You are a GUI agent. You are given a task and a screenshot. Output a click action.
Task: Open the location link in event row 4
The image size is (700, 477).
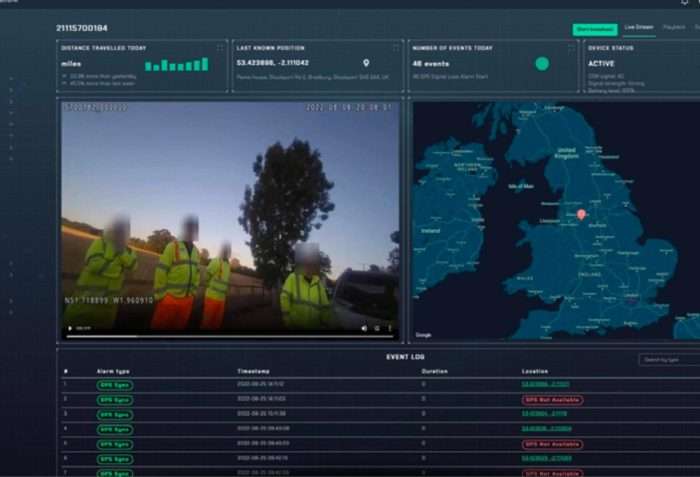546,429
